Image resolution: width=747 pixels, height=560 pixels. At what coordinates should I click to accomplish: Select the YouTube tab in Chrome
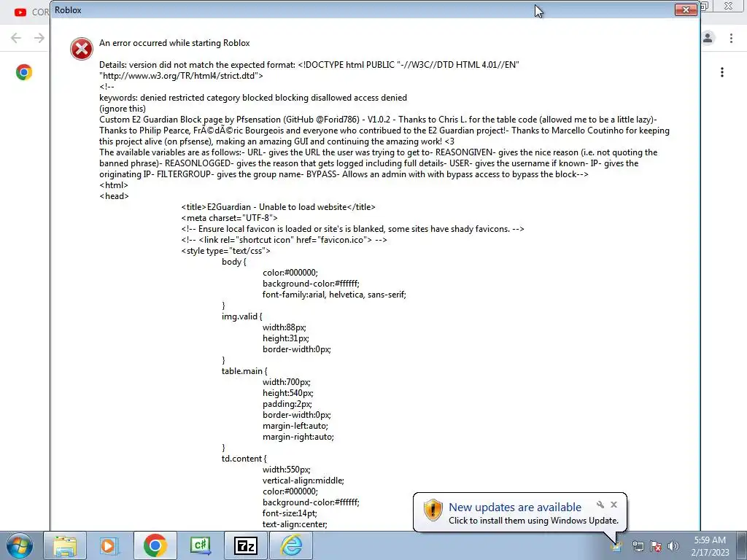click(30, 12)
